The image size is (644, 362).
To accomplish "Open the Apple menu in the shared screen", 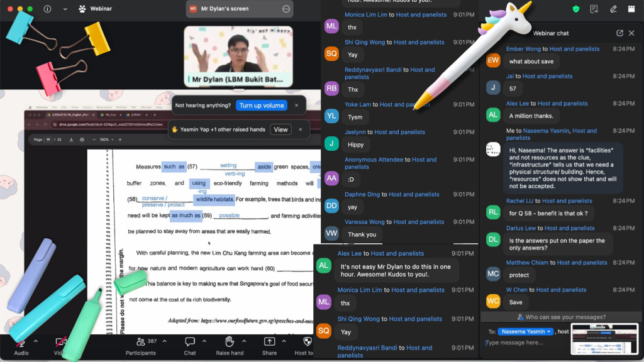I will tap(30, 107).
